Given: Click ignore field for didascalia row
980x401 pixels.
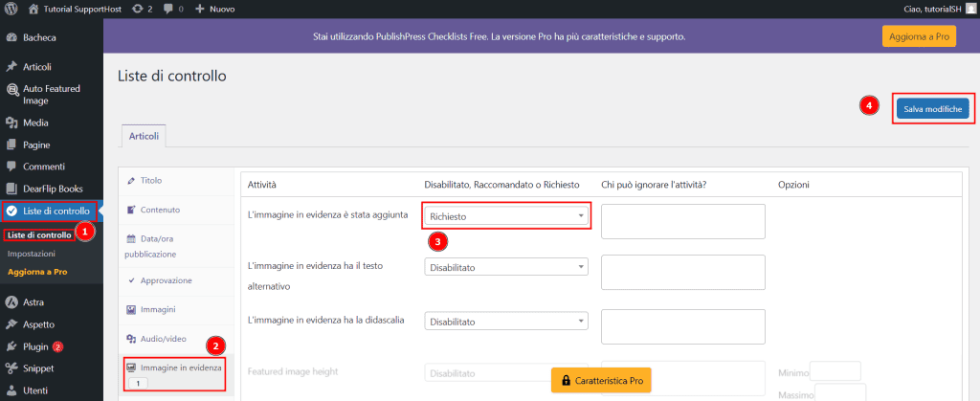Looking at the screenshot, I should coord(683,326).
